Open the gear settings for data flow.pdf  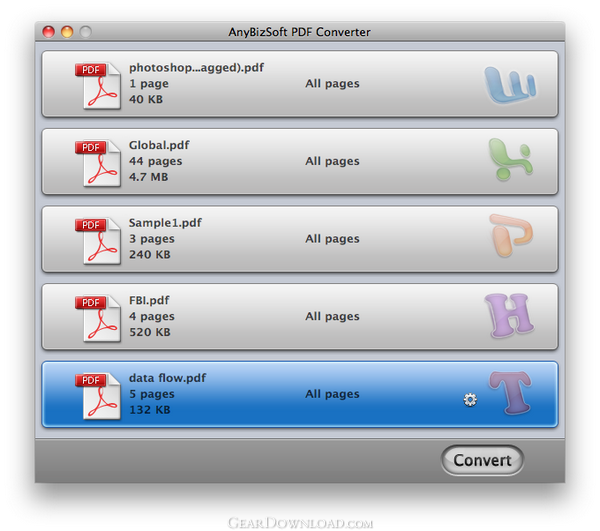(470, 400)
